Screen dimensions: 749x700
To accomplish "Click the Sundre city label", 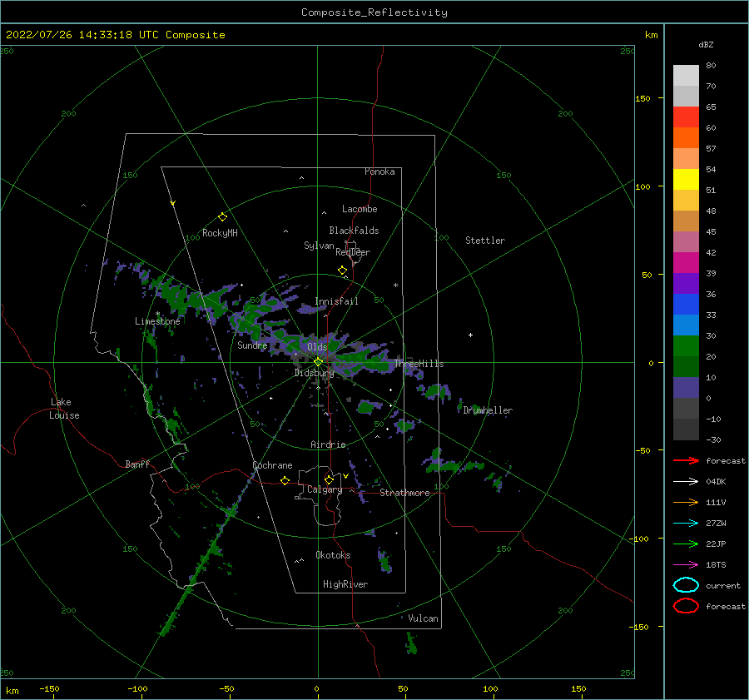I will (x=252, y=345).
